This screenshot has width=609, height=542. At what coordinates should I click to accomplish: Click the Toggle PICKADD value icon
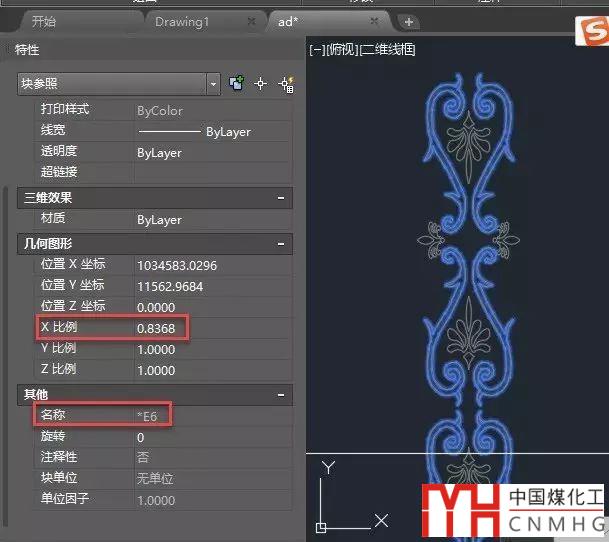click(x=237, y=84)
